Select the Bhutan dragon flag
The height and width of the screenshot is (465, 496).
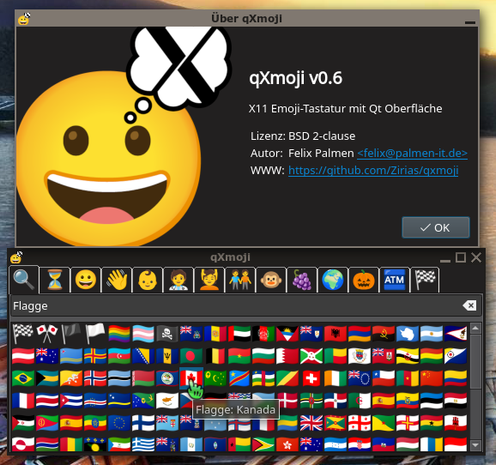point(71,378)
